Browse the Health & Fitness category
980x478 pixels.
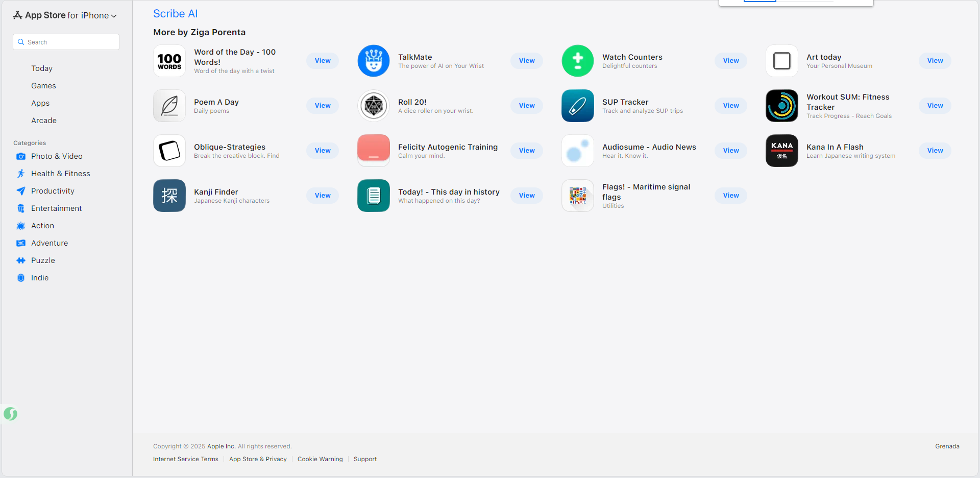point(60,174)
